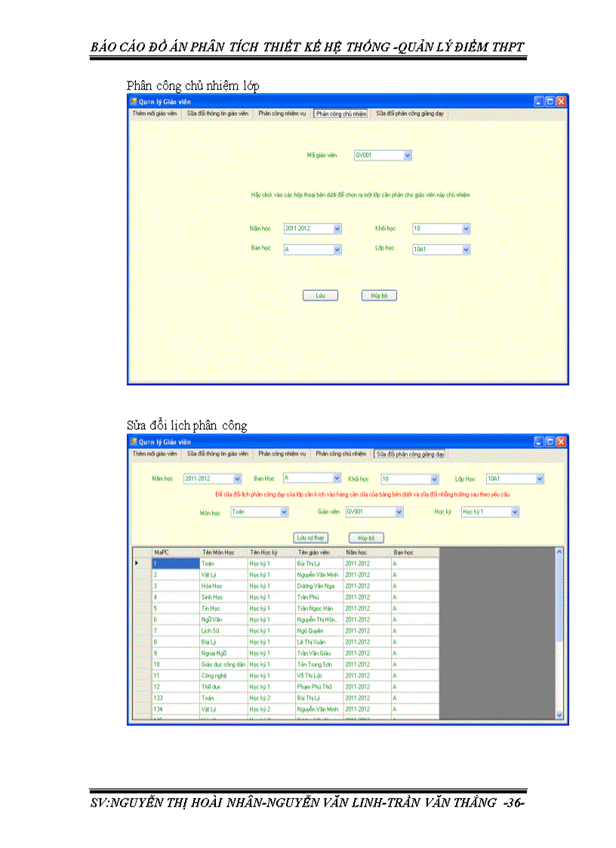The width and height of the screenshot is (616, 848).
Task: Switch to the Thêm mới giáo viên tab
Action: pyautogui.click(x=155, y=112)
